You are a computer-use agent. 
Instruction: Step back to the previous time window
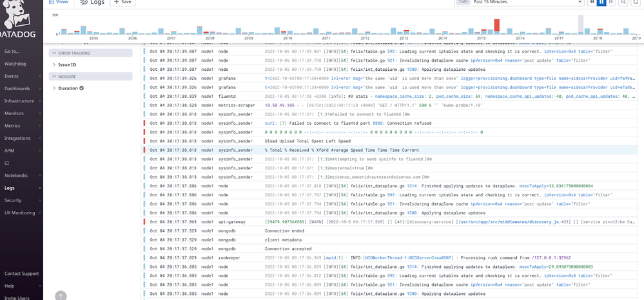(591, 3)
